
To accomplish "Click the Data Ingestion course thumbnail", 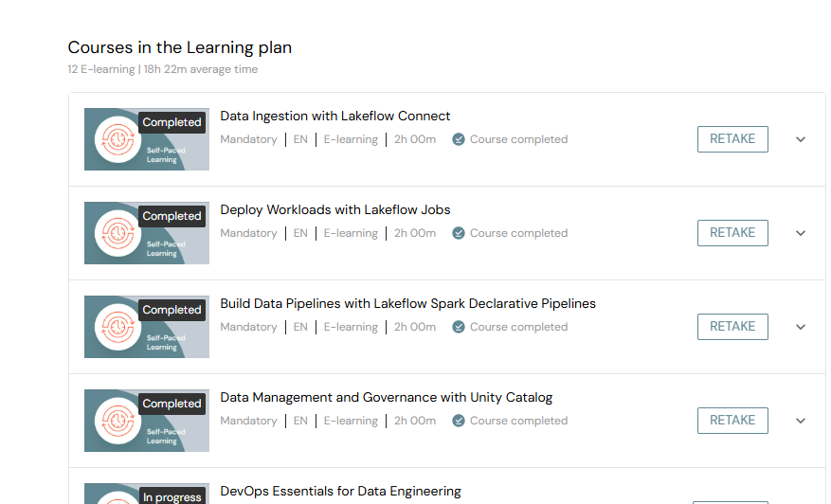I will pyautogui.click(x=146, y=139).
